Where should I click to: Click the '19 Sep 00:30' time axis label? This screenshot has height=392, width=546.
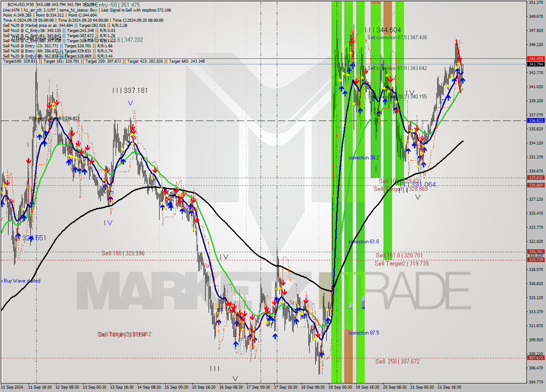coord(340,387)
